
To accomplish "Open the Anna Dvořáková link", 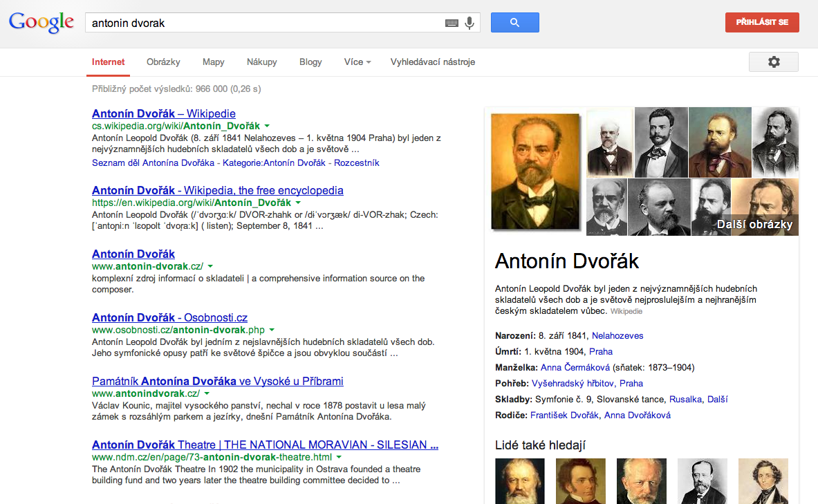I will [638, 416].
